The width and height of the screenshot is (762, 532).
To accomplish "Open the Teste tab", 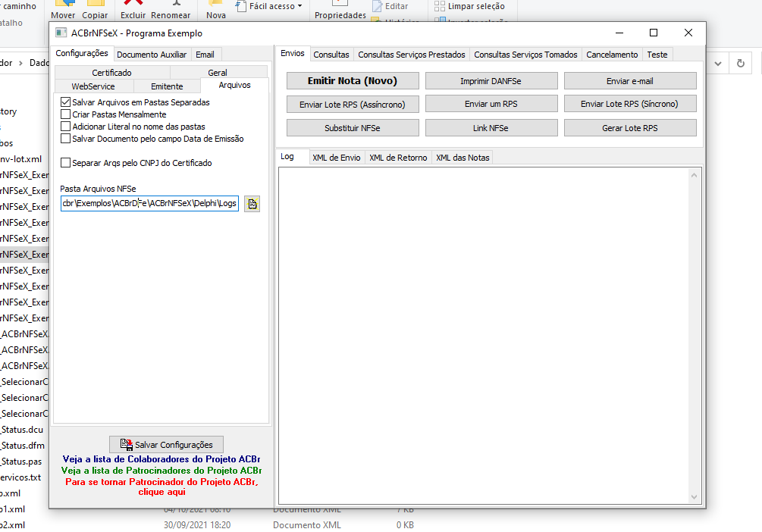I will pyautogui.click(x=657, y=55).
